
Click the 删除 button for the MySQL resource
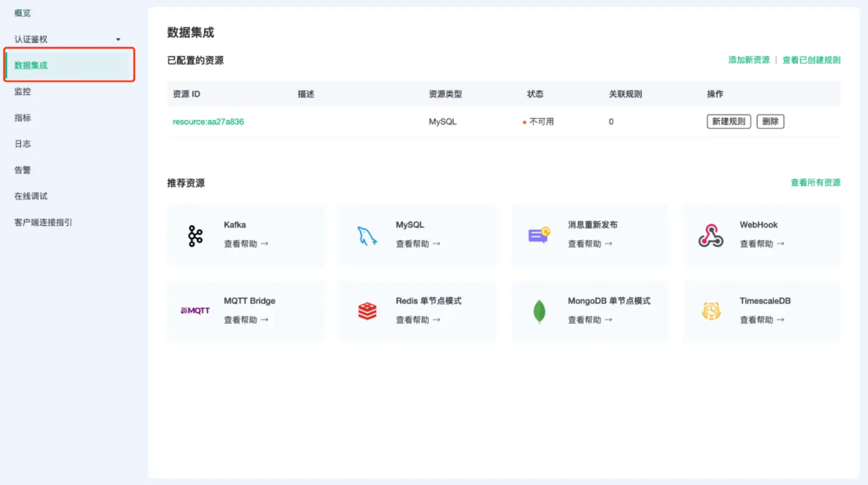pyautogui.click(x=770, y=122)
